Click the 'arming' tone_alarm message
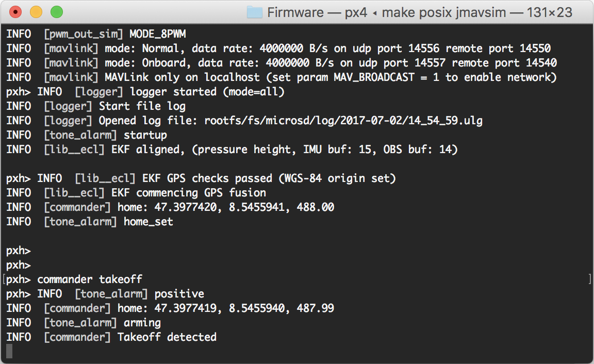594x364 pixels. (x=142, y=323)
